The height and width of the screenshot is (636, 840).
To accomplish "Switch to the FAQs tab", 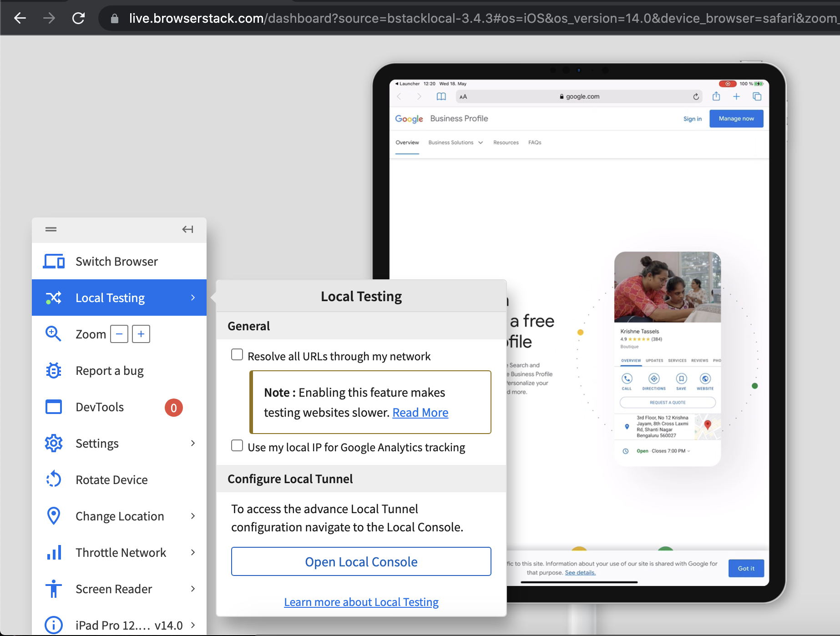I will [x=535, y=142].
